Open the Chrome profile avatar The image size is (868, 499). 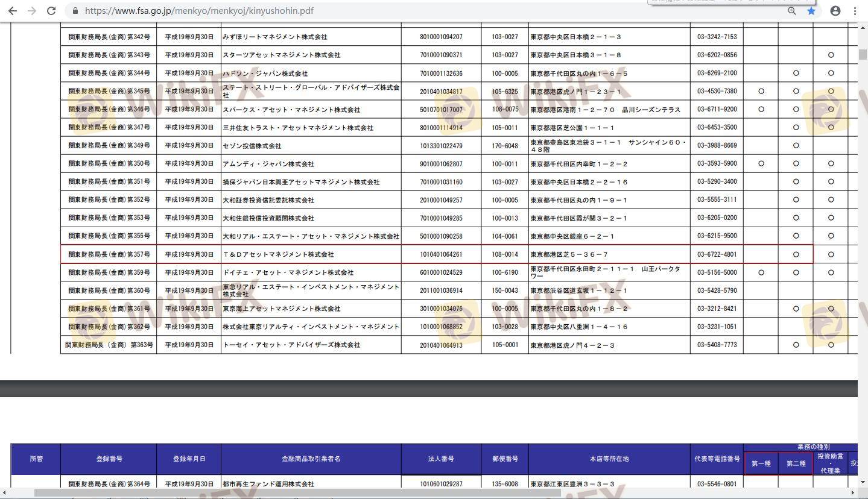coord(835,11)
